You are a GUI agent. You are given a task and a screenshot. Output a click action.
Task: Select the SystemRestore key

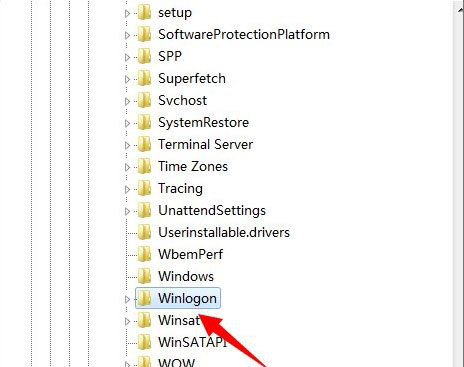203,123
